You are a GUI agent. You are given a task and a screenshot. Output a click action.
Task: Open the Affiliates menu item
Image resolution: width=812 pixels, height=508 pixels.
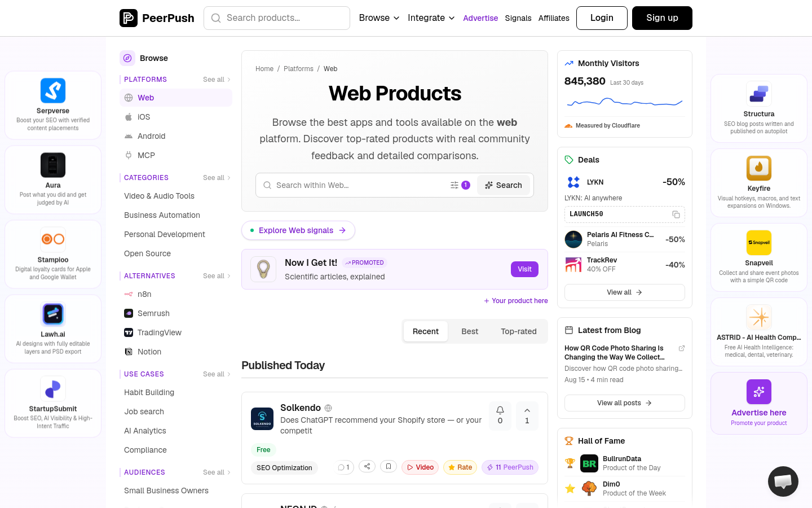554,18
